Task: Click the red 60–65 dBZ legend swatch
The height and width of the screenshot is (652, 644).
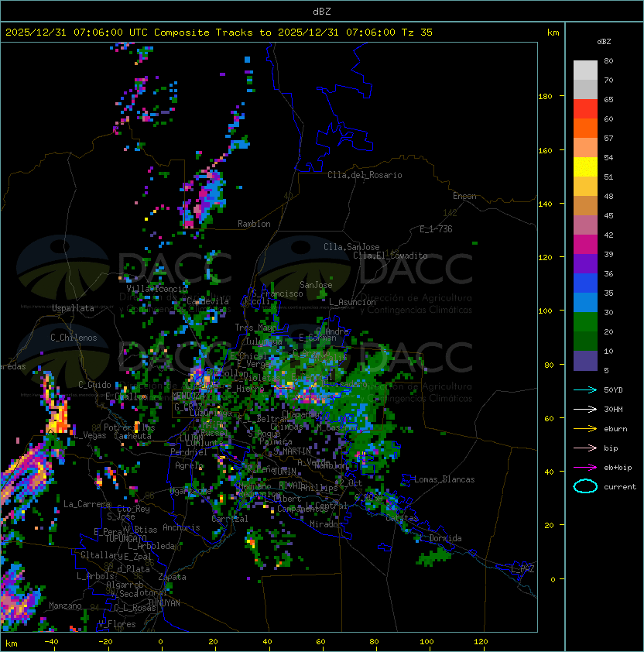Action: coord(585,109)
